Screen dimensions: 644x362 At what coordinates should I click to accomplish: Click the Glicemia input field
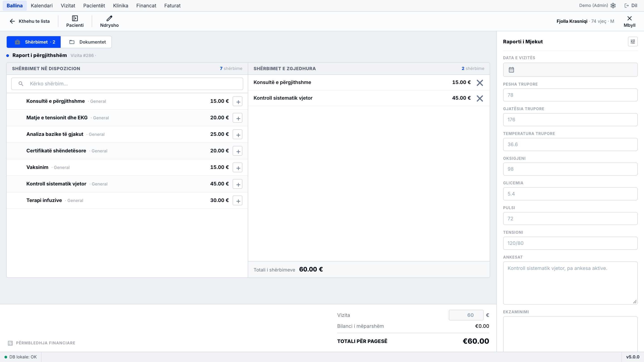tap(570, 194)
